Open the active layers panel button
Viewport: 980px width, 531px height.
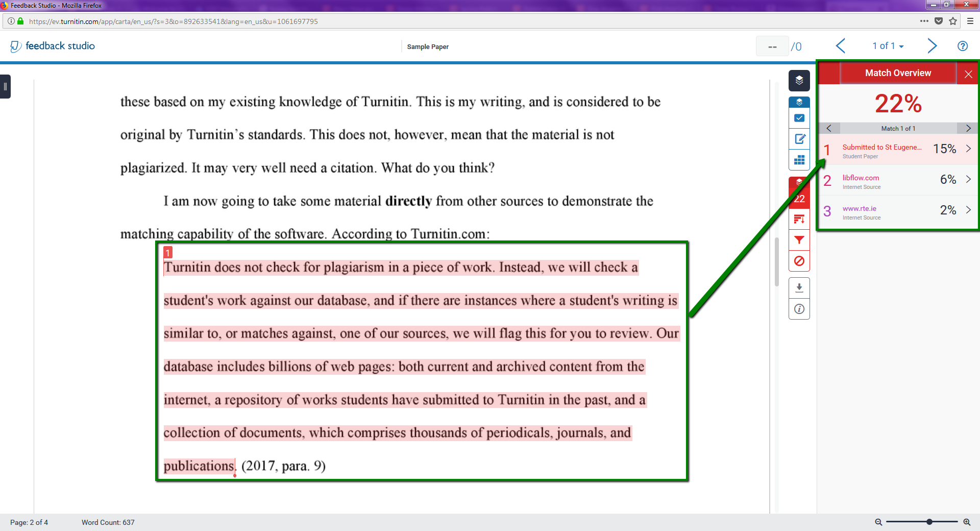point(799,81)
